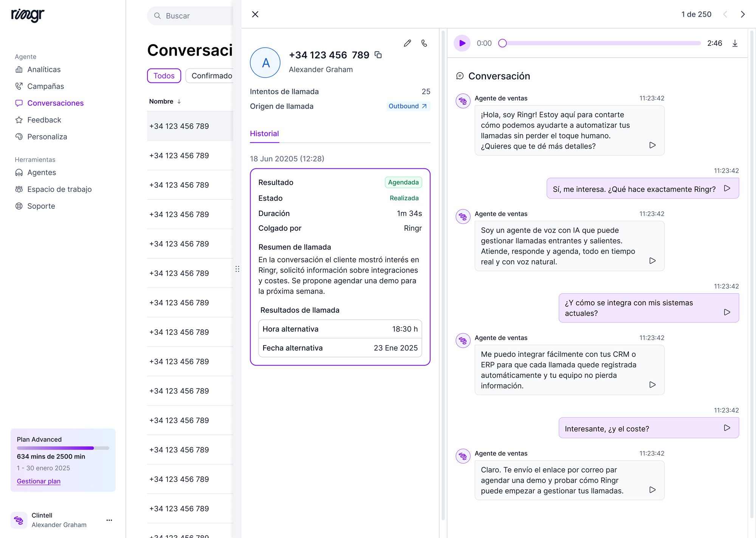Open the Feedback section

[x=44, y=120]
